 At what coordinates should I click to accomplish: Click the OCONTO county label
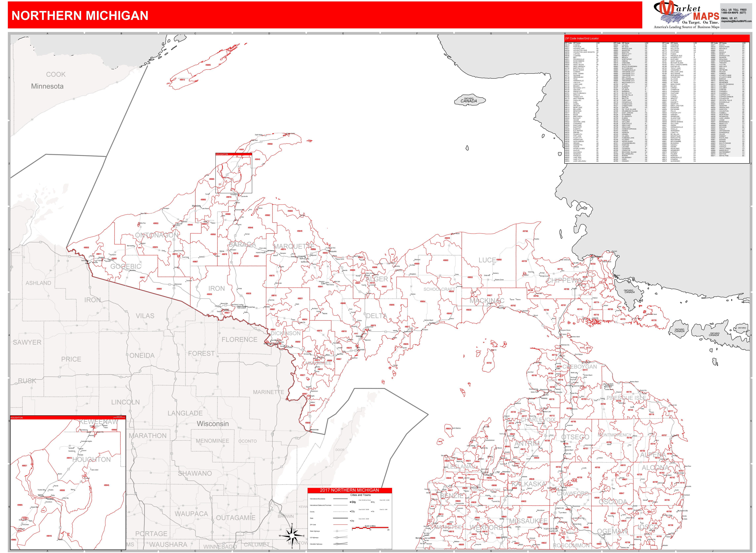248,441
